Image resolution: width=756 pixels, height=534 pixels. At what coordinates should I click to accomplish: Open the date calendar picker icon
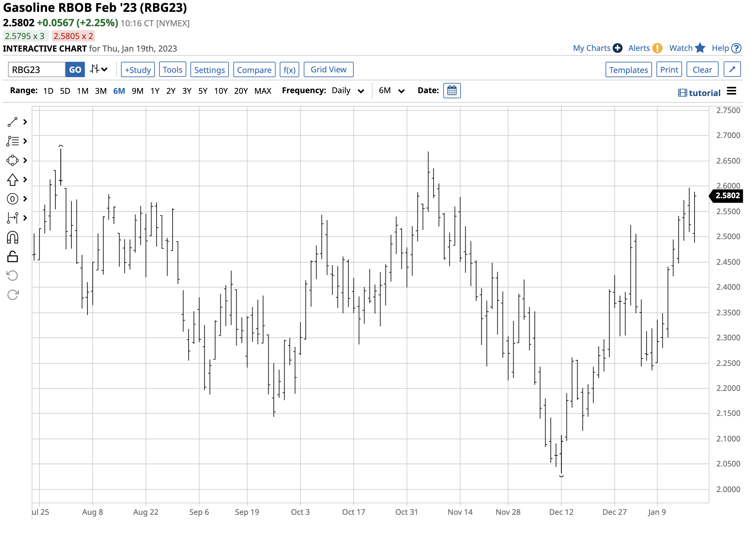point(452,91)
